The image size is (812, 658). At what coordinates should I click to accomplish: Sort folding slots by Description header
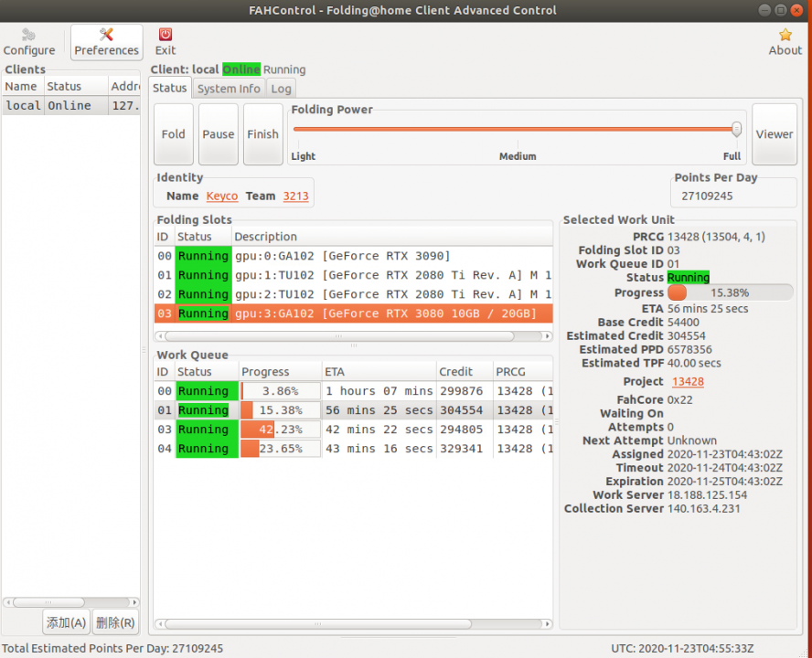coord(392,237)
